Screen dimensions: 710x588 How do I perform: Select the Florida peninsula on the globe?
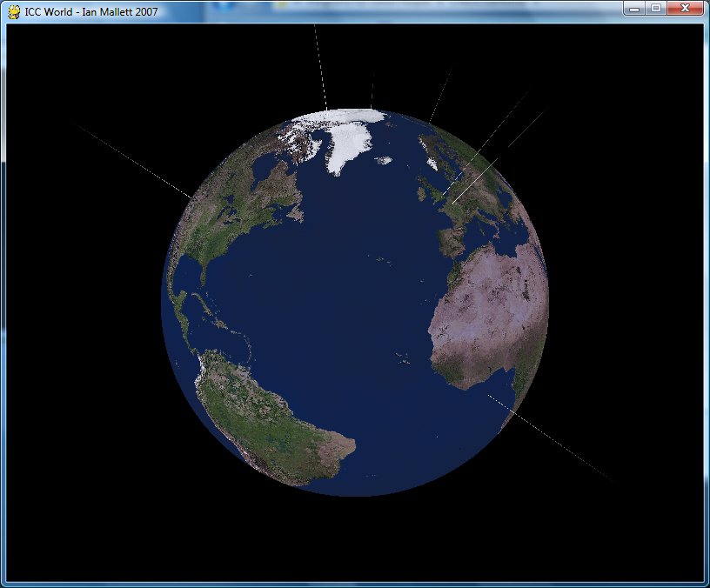tap(203, 279)
